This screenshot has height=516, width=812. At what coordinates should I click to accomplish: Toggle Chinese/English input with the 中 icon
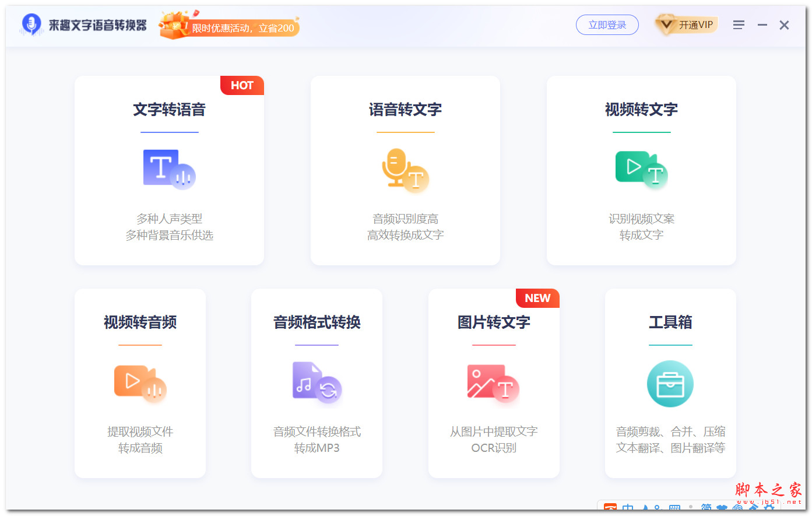628,508
